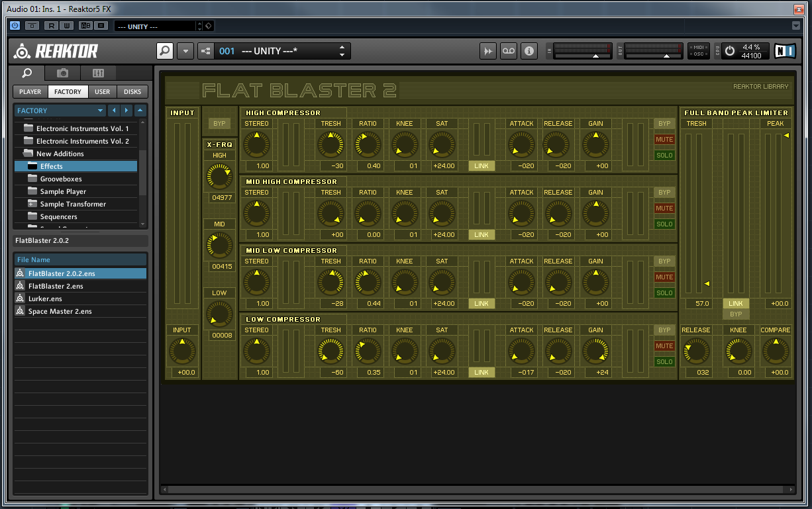Open the snapshots camera sidebar tab
Viewport: 812px width, 509px height.
pos(62,73)
